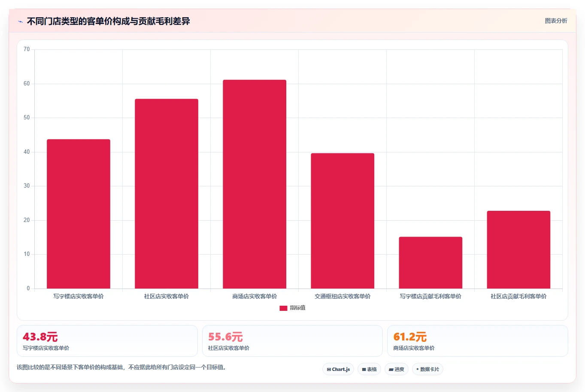
Task: Click the y-axis tick label 40
Action: [x=27, y=152]
